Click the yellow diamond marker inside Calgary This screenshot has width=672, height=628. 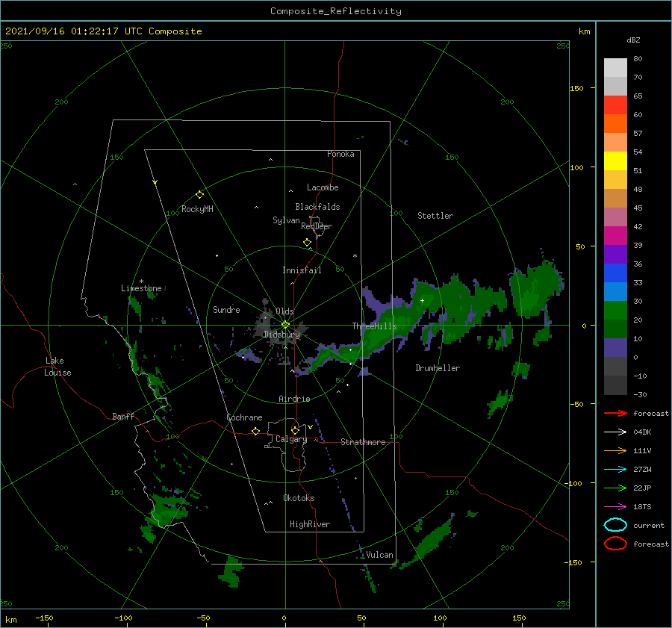coord(295,430)
